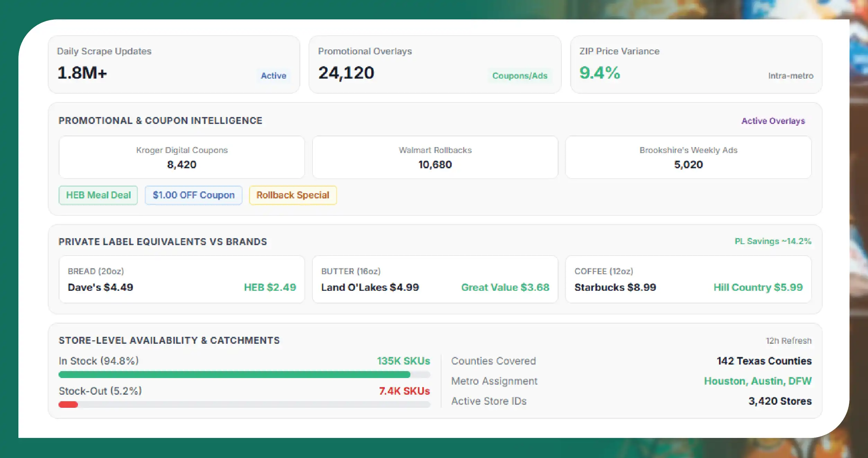Image resolution: width=868 pixels, height=458 pixels.
Task: Click the Stock-Out red progress bar
Action: (68, 404)
